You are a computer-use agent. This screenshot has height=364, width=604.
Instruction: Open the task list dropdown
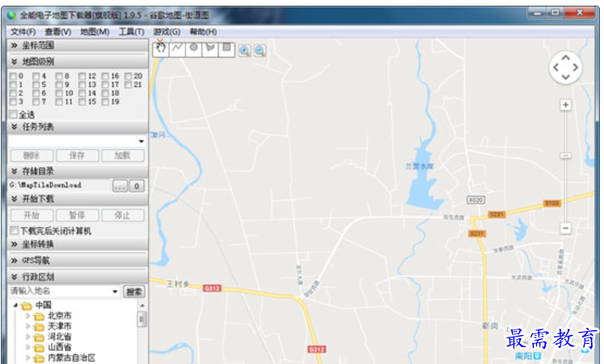tap(141, 141)
